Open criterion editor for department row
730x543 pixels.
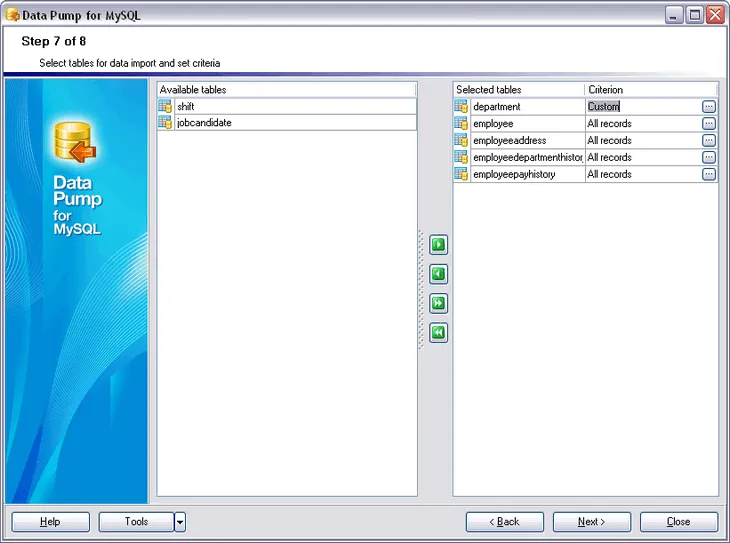(709, 107)
